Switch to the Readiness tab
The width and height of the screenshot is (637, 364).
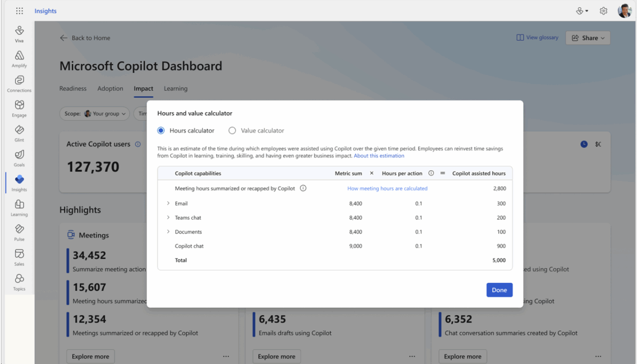[73, 89]
